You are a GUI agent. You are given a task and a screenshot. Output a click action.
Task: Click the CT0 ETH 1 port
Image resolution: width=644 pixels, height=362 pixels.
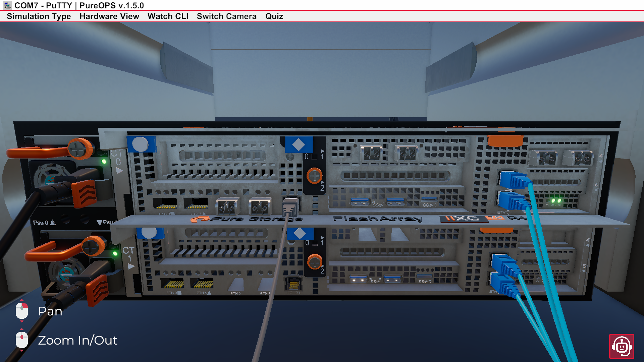196,203
